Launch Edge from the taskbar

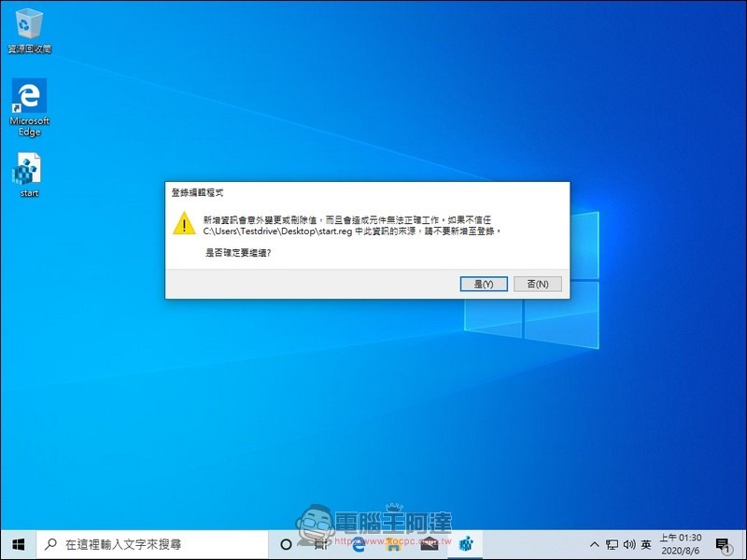[358, 544]
